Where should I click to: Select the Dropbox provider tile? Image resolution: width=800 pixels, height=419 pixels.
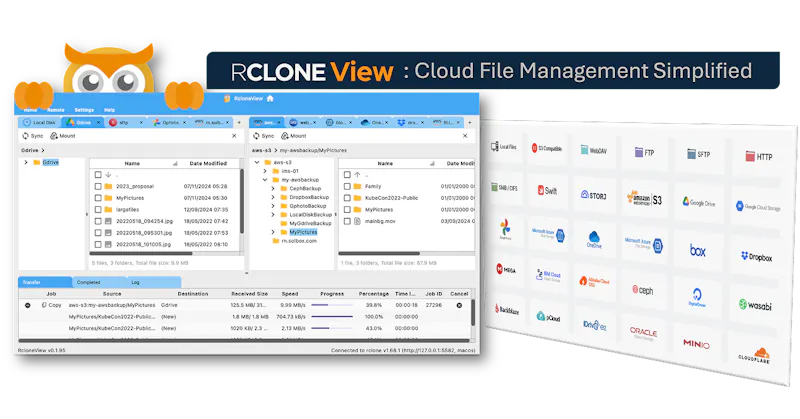tap(757, 257)
